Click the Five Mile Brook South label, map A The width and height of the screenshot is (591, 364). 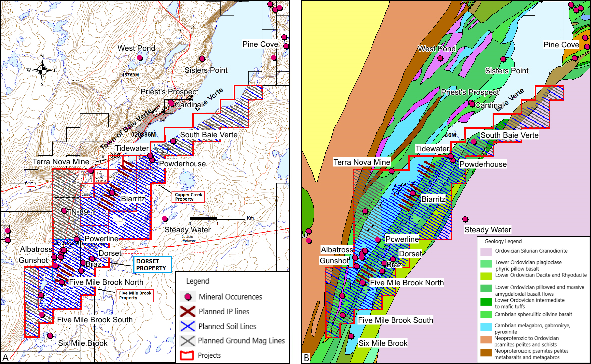95,320
